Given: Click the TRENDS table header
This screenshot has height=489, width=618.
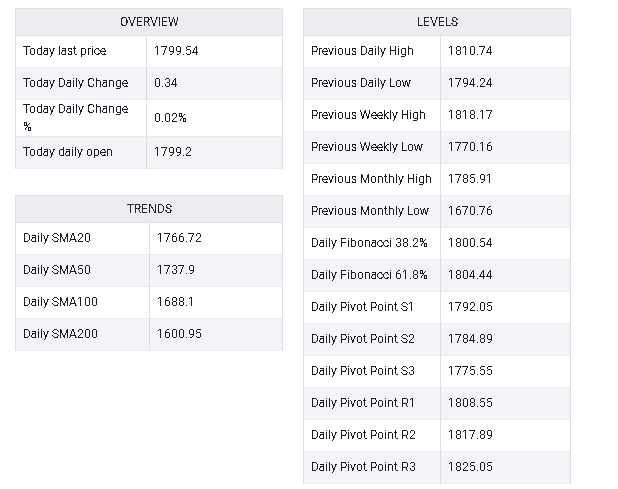Looking at the screenshot, I should tap(149, 209).
